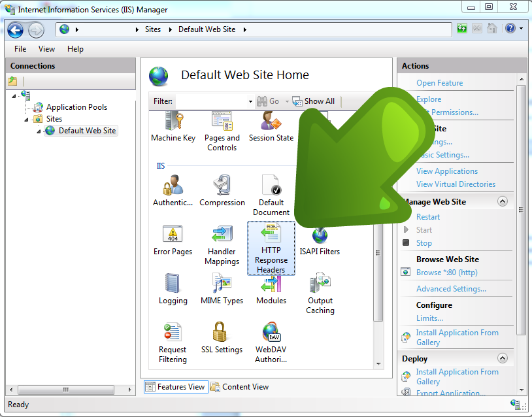
Task: Open the Default Document feature
Action: coord(271,195)
